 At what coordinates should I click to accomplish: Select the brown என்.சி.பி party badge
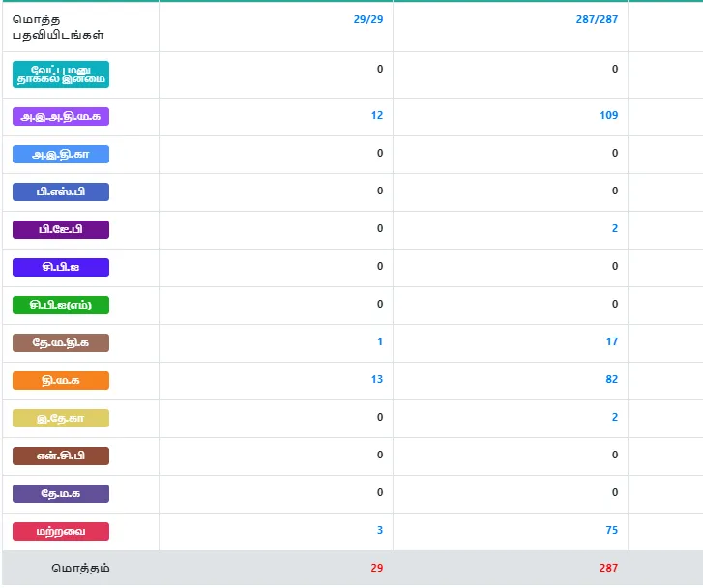tap(61, 456)
